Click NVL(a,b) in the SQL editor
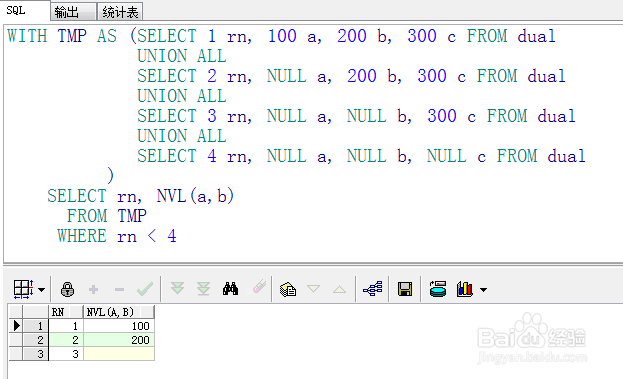This screenshot has width=623, height=379. click(x=195, y=196)
